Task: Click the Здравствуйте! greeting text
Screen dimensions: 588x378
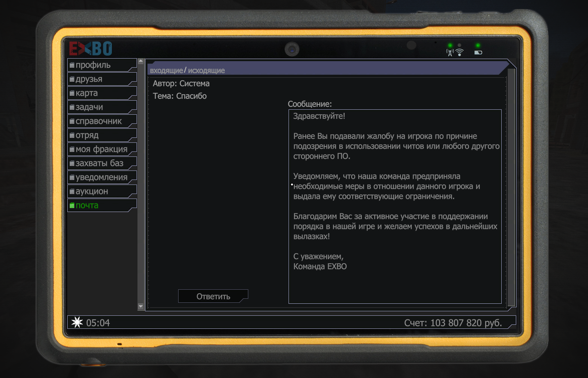Action: pyautogui.click(x=319, y=116)
